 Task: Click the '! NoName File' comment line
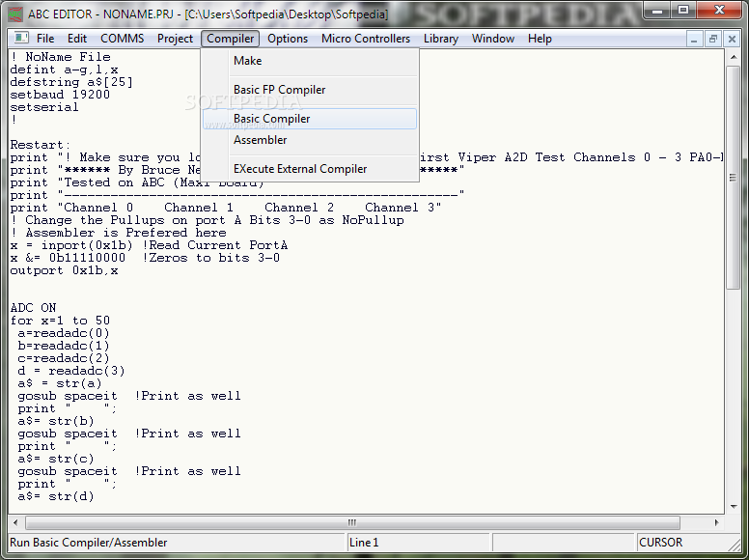pos(61,57)
